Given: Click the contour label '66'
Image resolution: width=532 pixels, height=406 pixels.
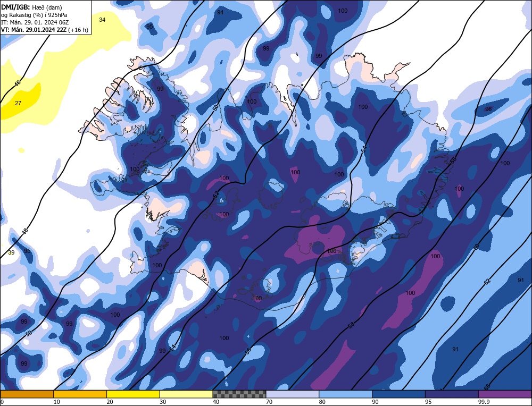Looking at the screenshot, I should (487, 387).
